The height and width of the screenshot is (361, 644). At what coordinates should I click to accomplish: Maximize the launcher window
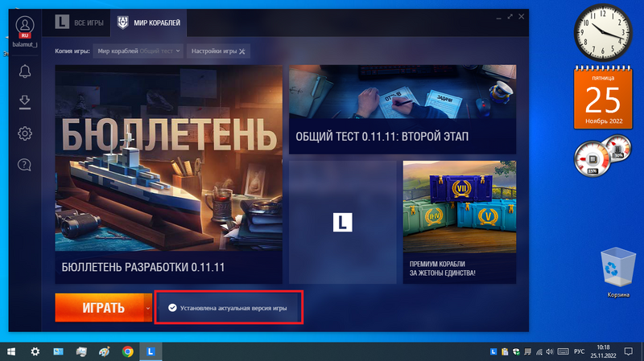(510, 16)
